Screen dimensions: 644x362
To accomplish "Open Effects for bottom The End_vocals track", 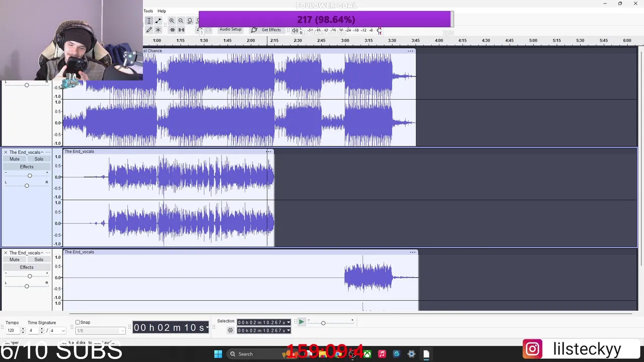I will point(27,267).
